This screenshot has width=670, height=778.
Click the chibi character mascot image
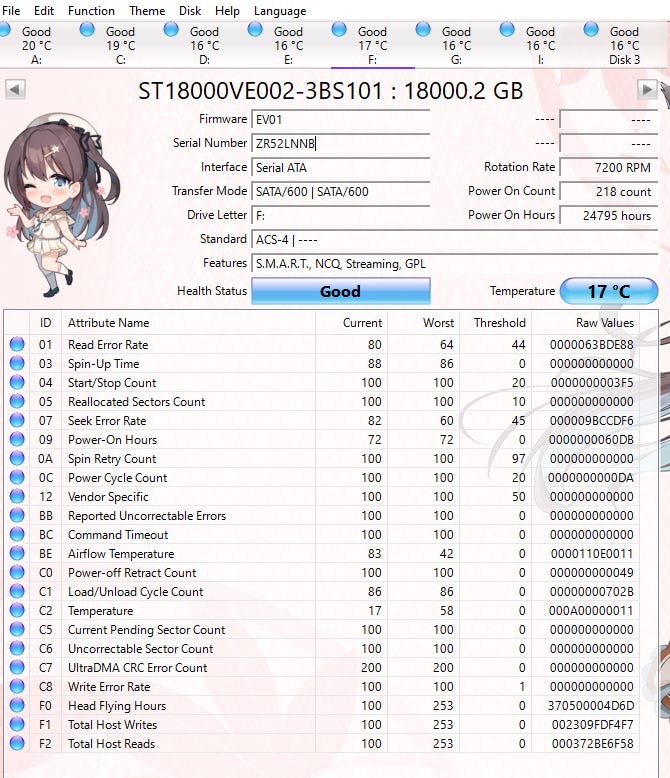pyautogui.click(x=60, y=204)
